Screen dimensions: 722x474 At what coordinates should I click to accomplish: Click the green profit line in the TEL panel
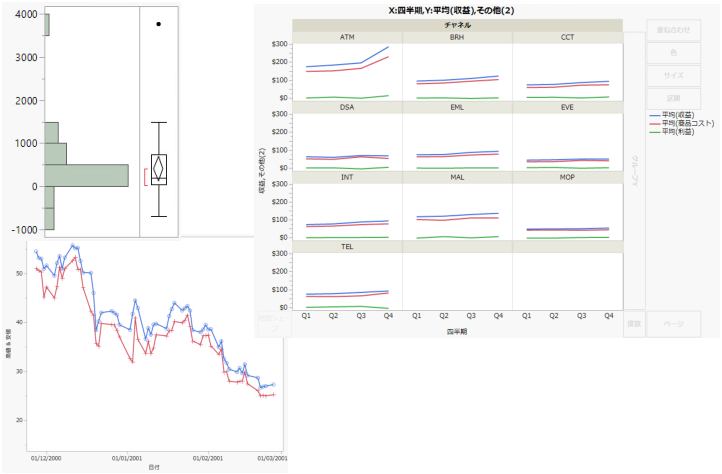click(x=347, y=307)
